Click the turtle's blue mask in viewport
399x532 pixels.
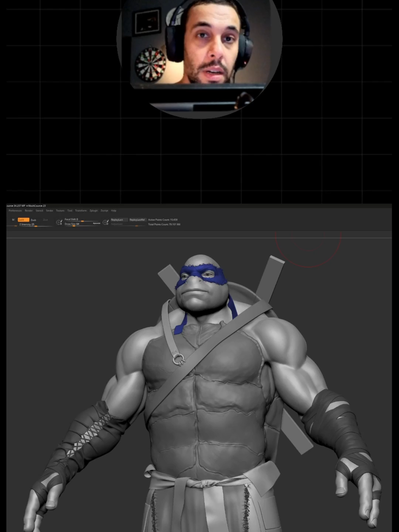201,276
